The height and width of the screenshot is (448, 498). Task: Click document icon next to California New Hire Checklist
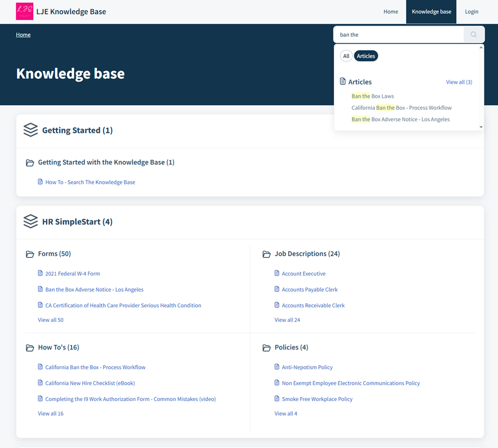pyautogui.click(x=40, y=382)
